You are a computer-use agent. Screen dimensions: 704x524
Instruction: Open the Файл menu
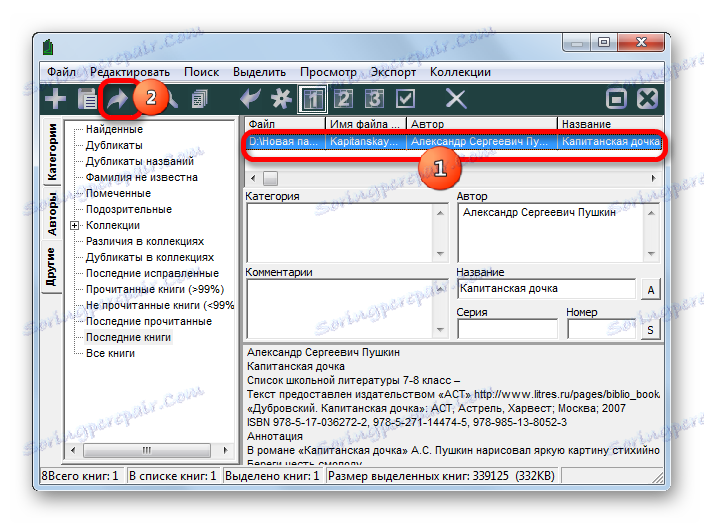[x=61, y=72]
